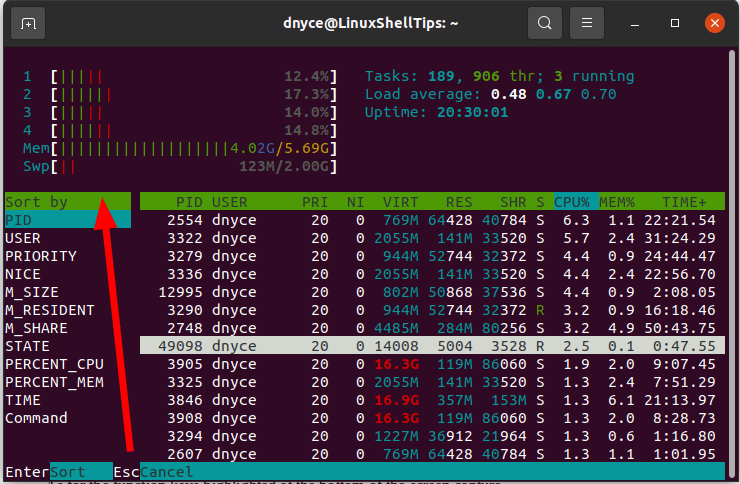Select highlighted process row PID 49098
This screenshot has width=740, height=484.
432,346
